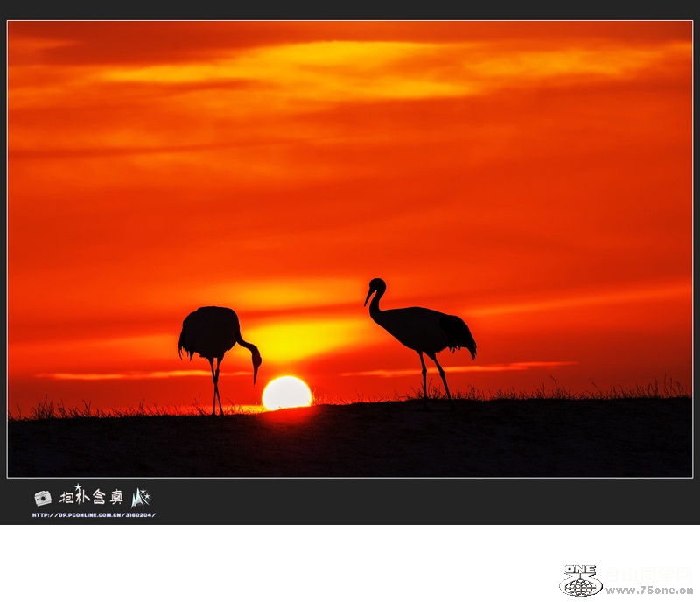
Task: Click the beak of the left crane
Action: pos(256,374)
